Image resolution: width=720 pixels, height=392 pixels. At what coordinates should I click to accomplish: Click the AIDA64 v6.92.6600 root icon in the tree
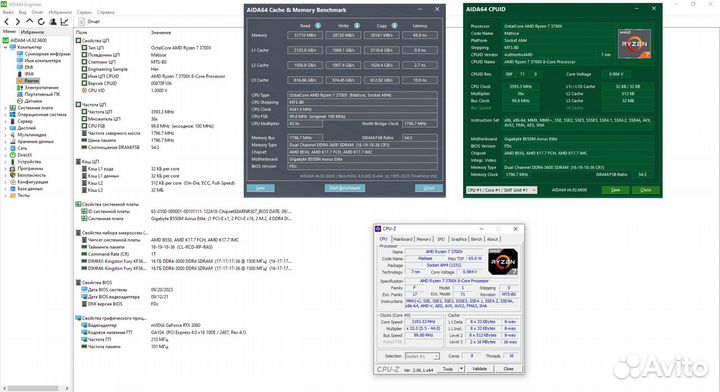pyautogui.click(x=6, y=40)
